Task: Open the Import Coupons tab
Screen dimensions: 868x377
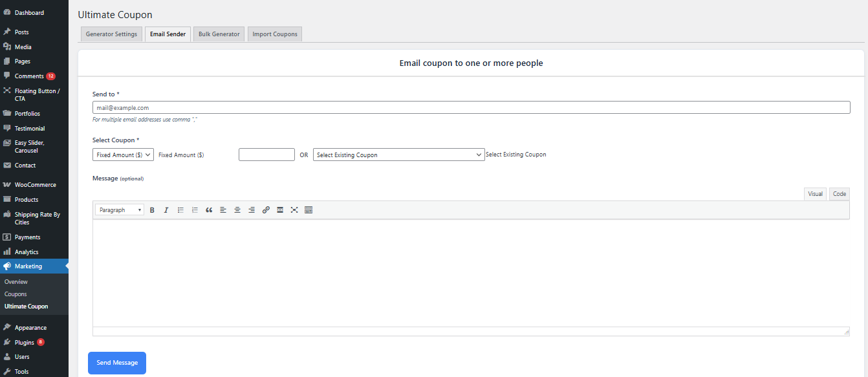Action: point(275,34)
